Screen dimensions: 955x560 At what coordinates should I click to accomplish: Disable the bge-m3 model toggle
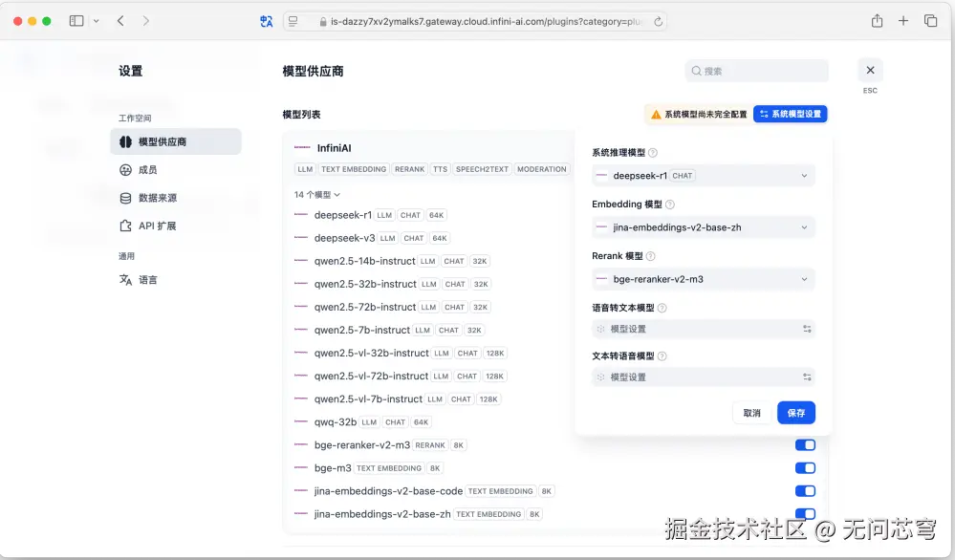pos(805,467)
